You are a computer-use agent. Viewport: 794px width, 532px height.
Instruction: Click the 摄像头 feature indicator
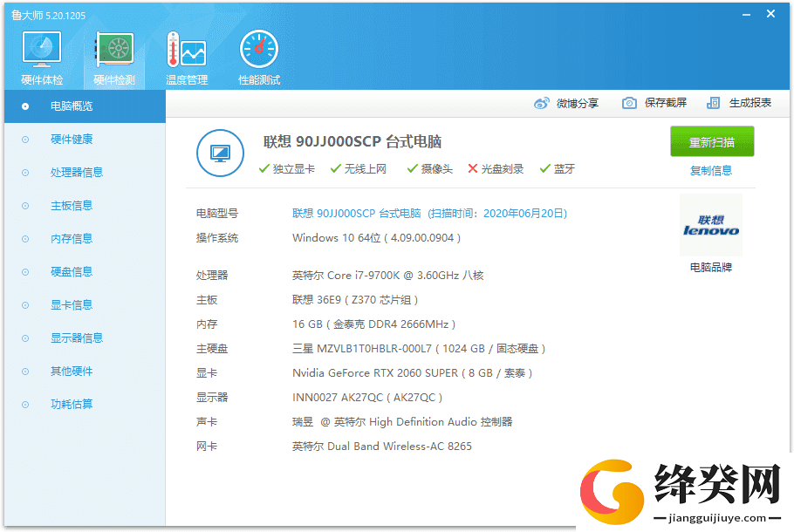[x=430, y=169]
